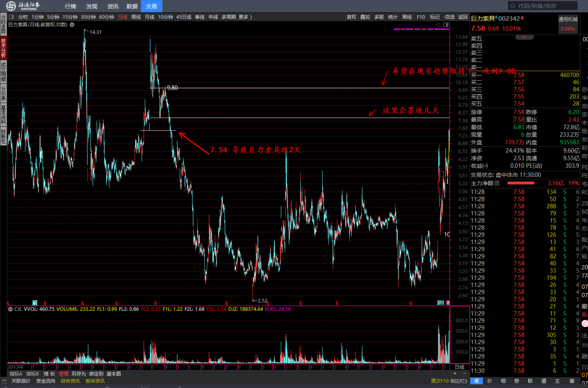Image resolution: width=588 pixels, height=388 pixels.
Task: Expand the 更多 periods dropdown
Action: coord(245,17)
